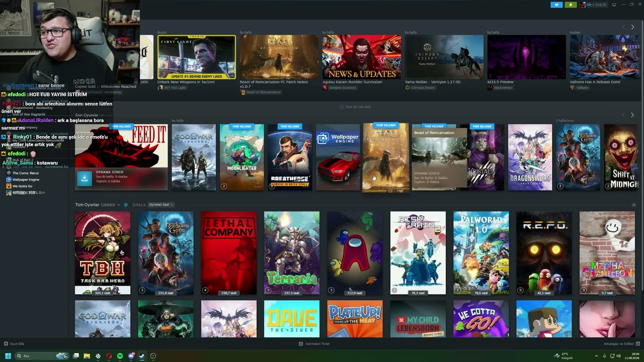This screenshot has width=644, height=362.
Task: Select Moonlighter recent game cover
Action: (x=242, y=157)
